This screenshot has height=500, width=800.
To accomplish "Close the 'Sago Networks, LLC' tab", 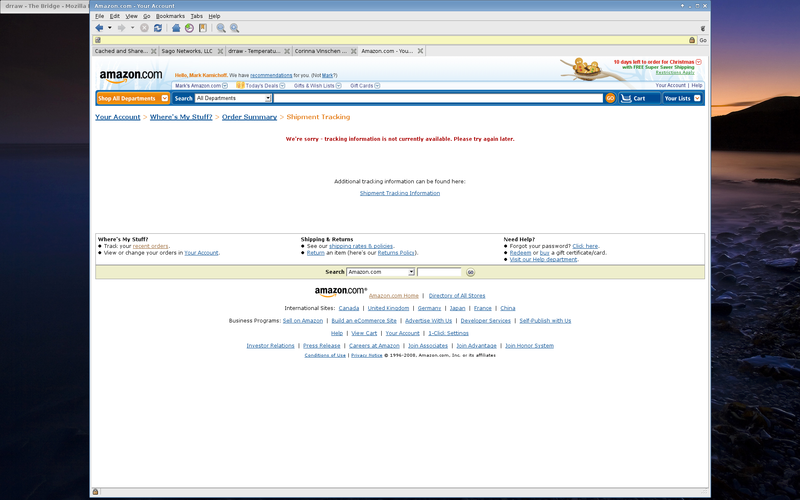I will (218, 50).
